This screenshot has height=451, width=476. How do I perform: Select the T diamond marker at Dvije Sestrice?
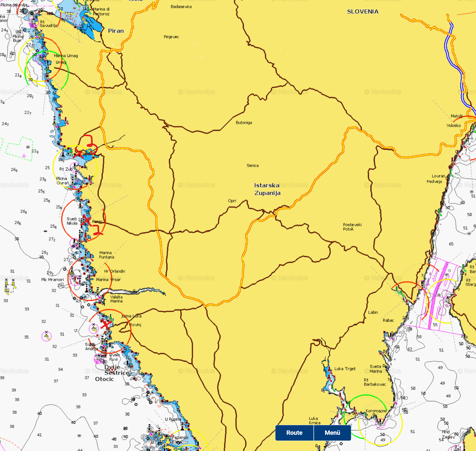coord(112,370)
